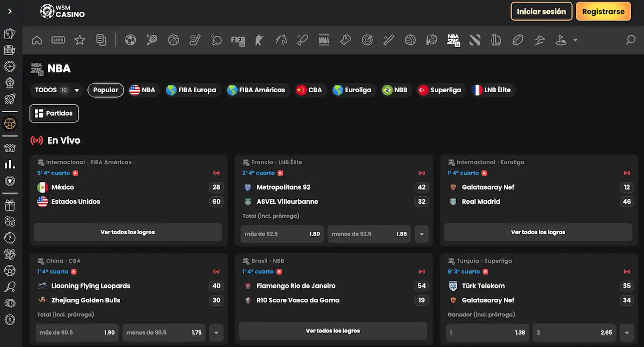Select the Counter-Strike icon in sports bar

pos(260,40)
